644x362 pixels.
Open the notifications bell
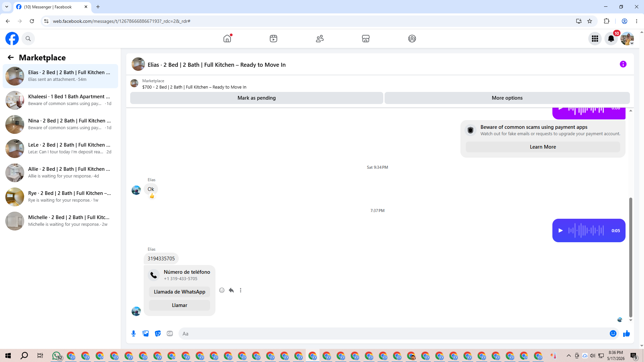[611, 39]
